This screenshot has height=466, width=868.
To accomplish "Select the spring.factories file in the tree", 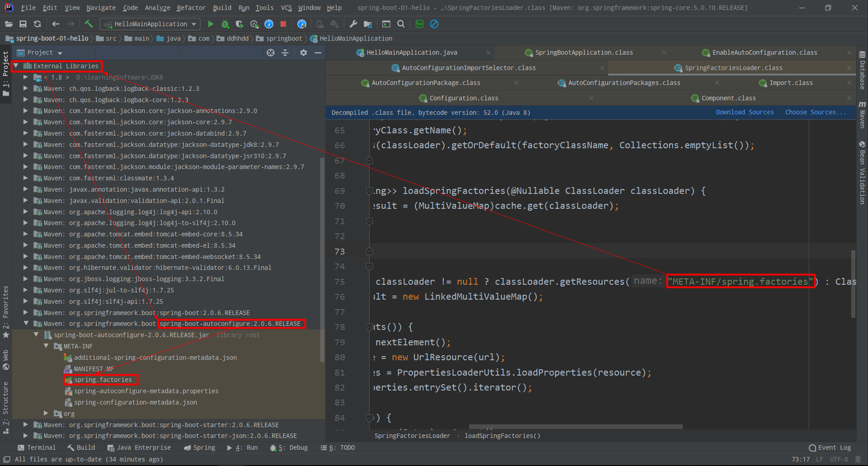I will click(103, 380).
